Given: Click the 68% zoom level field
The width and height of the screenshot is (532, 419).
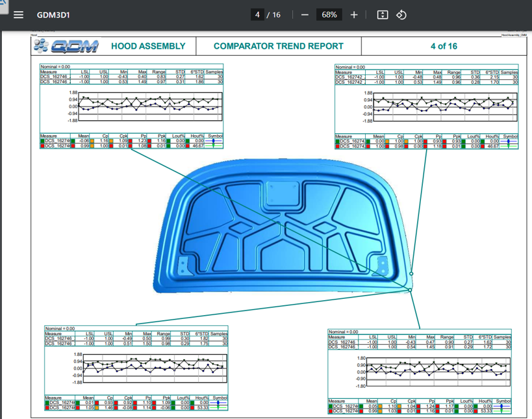Looking at the screenshot, I should tap(329, 15).
